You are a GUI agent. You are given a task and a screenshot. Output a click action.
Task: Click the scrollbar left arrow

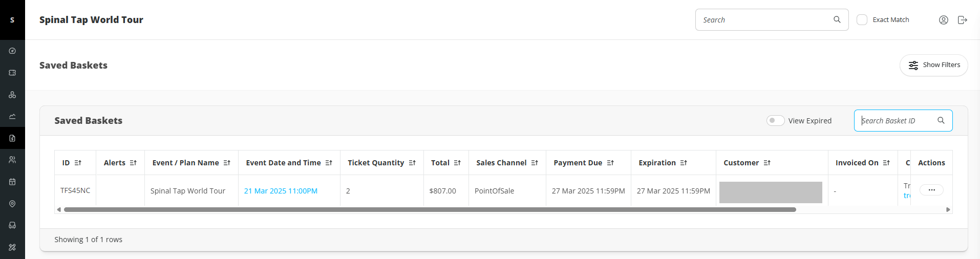[59, 209]
